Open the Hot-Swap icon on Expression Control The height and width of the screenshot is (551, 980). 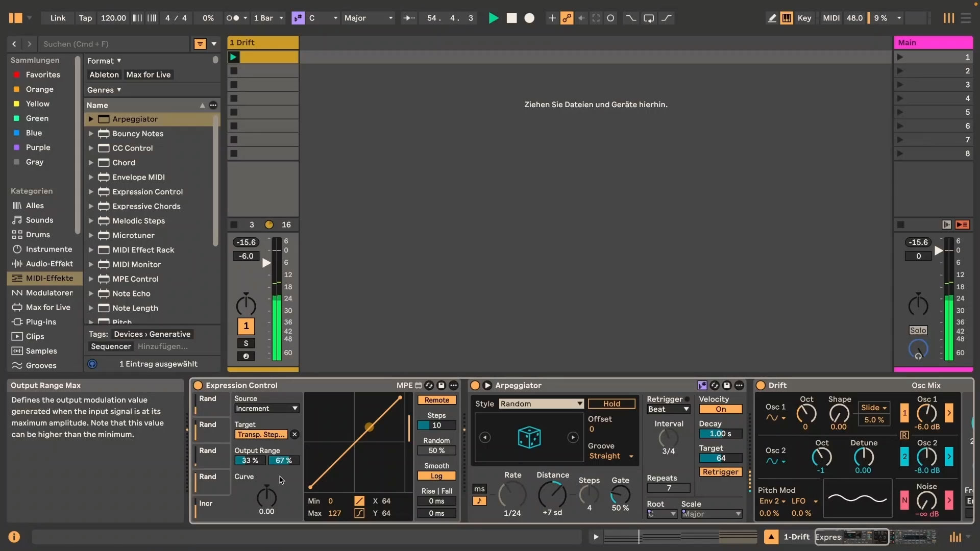click(429, 386)
